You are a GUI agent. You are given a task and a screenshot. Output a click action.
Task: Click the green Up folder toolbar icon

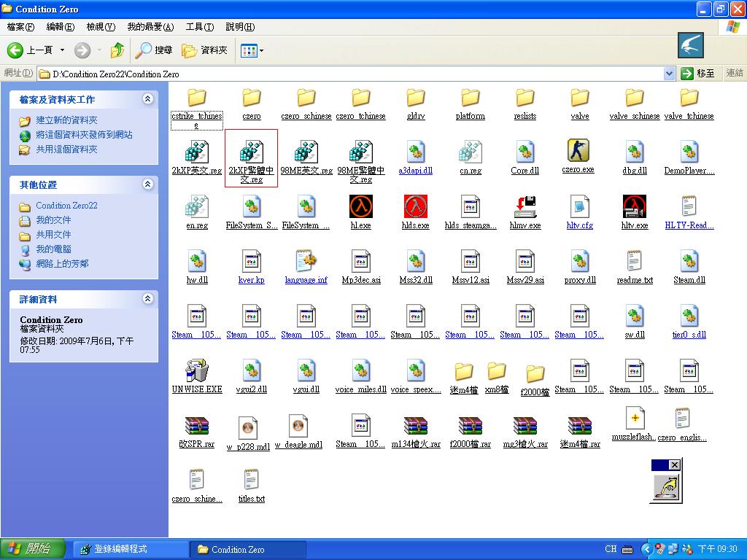[117, 50]
